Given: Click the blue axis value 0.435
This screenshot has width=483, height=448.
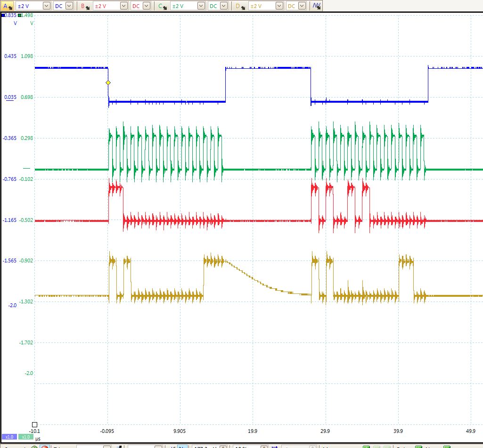Looking at the screenshot, I should (x=10, y=56).
